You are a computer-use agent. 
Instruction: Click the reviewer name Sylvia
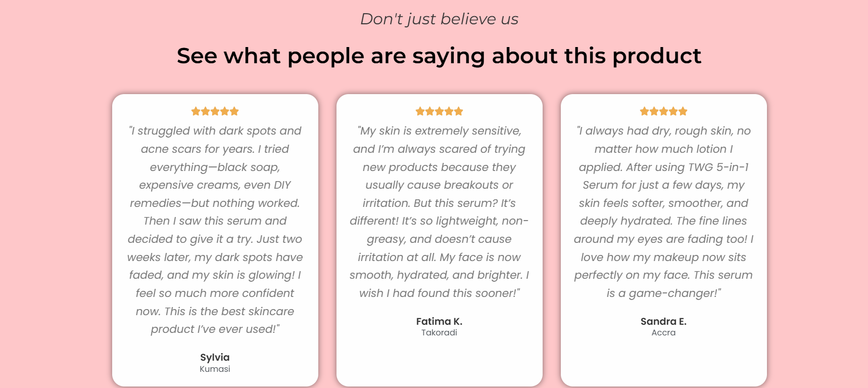[215, 358]
